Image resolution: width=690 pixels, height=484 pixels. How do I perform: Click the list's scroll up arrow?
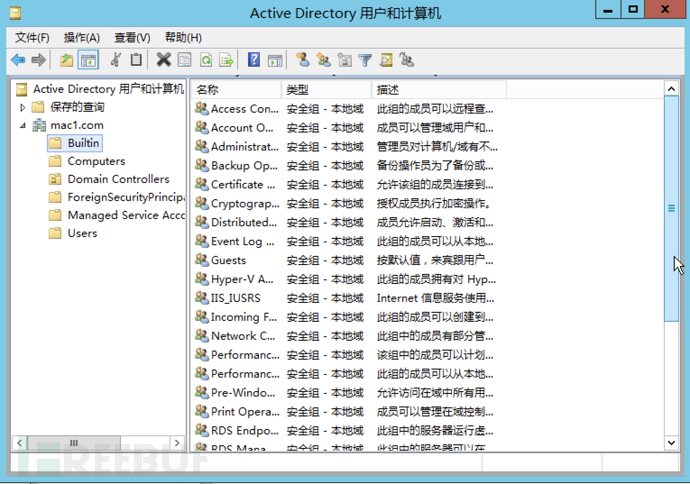pyautogui.click(x=671, y=89)
